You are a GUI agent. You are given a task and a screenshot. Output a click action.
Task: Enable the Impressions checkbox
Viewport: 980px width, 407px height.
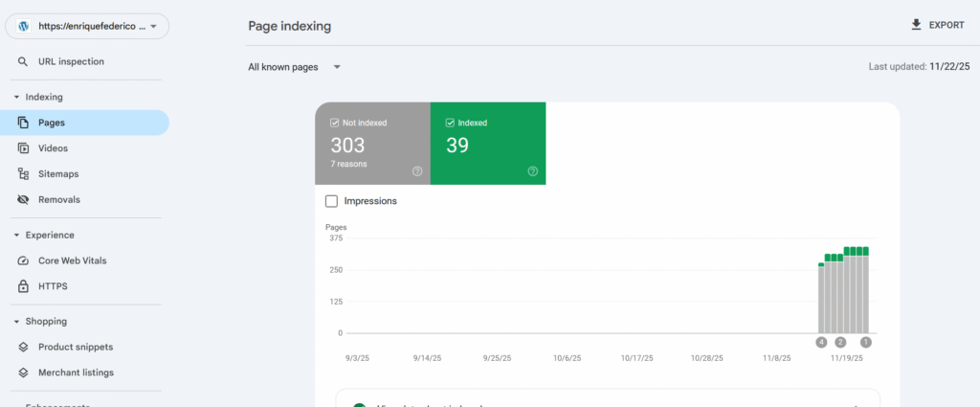coord(331,201)
